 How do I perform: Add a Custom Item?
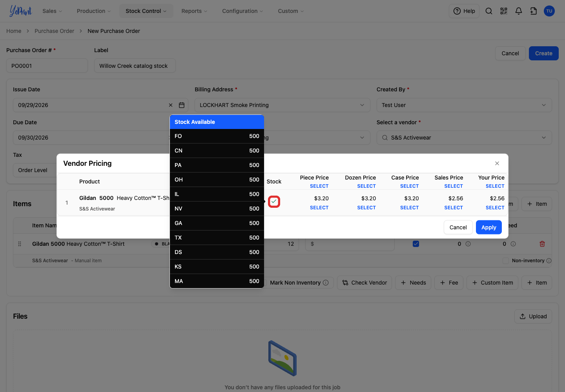click(492, 283)
